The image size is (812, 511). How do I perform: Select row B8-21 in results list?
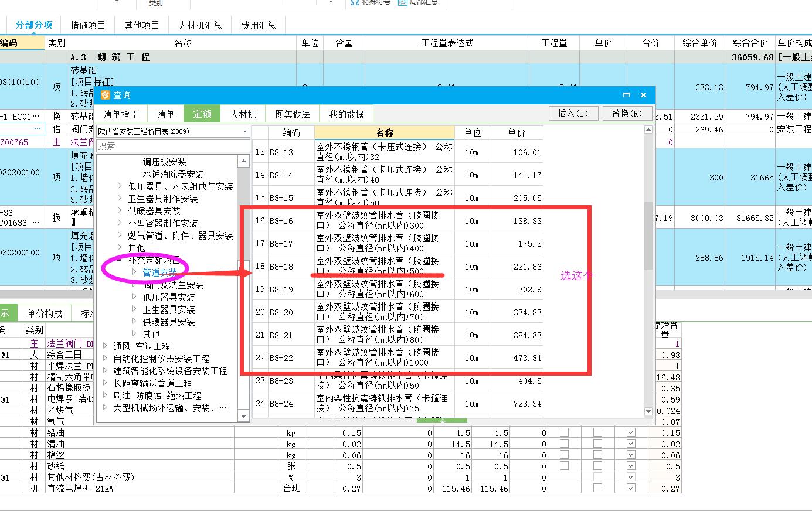(398, 335)
